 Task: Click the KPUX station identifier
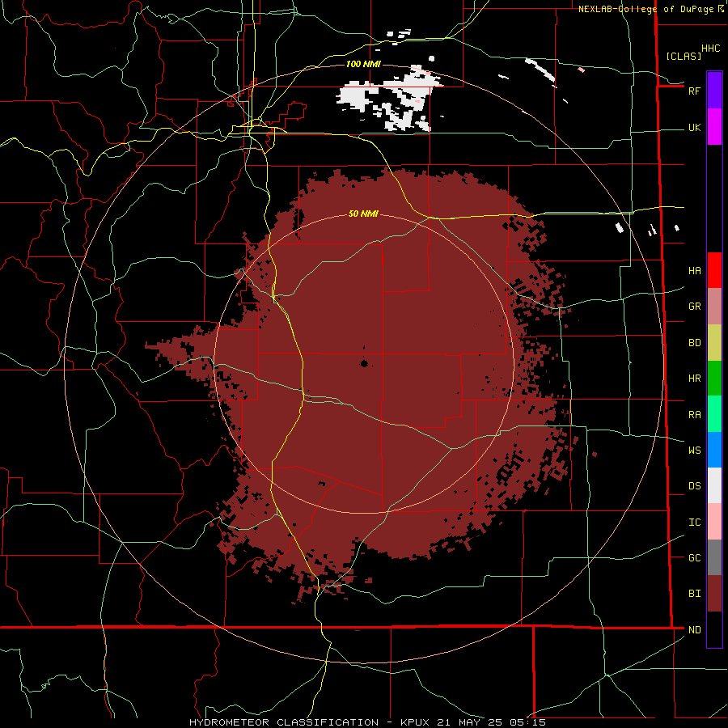pyautogui.click(x=415, y=722)
